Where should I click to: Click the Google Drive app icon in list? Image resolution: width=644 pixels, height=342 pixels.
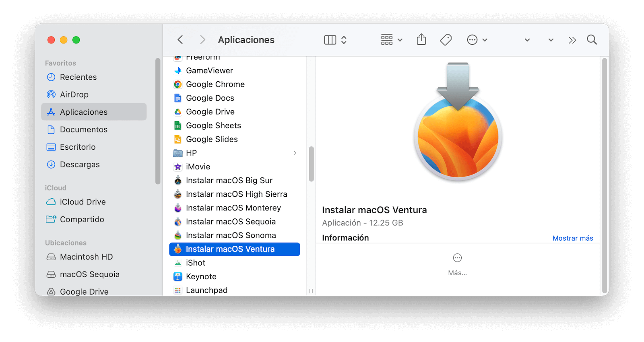click(178, 112)
